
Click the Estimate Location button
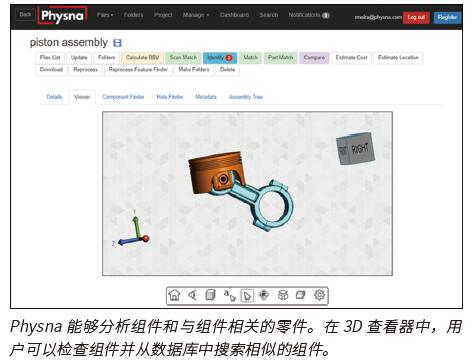coord(398,57)
